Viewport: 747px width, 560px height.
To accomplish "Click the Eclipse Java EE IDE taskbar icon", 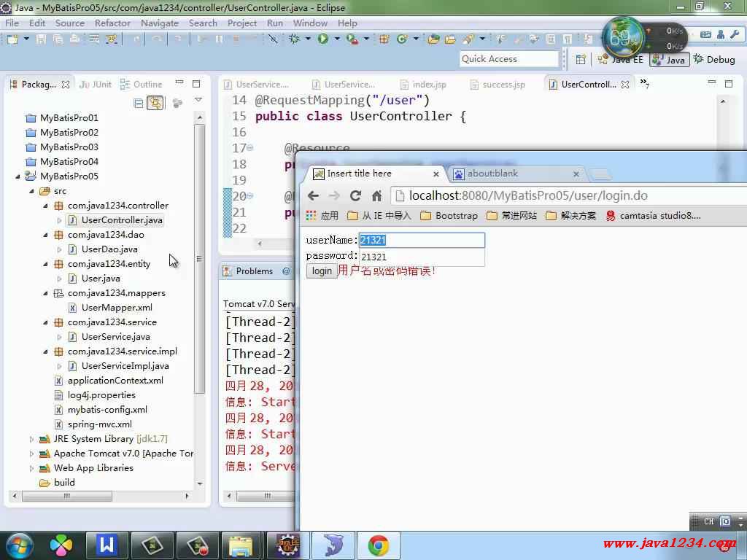I will pos(287,545).
